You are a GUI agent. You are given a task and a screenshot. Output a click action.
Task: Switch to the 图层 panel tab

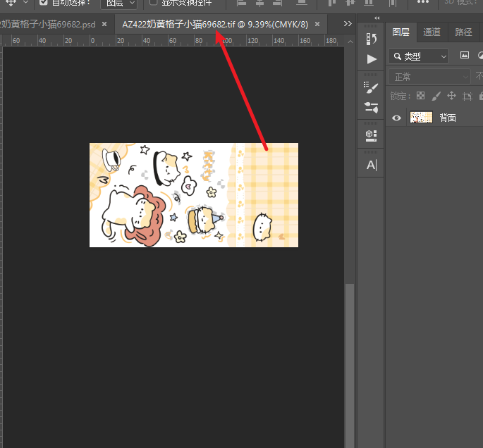pyautogui.click(x=401, y=32)
